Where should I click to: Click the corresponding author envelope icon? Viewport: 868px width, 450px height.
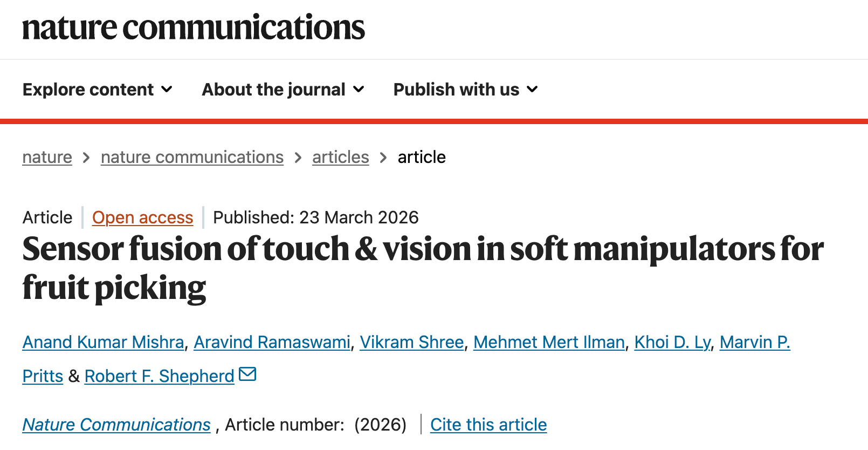pyautogui.click(x=247, y=374)
